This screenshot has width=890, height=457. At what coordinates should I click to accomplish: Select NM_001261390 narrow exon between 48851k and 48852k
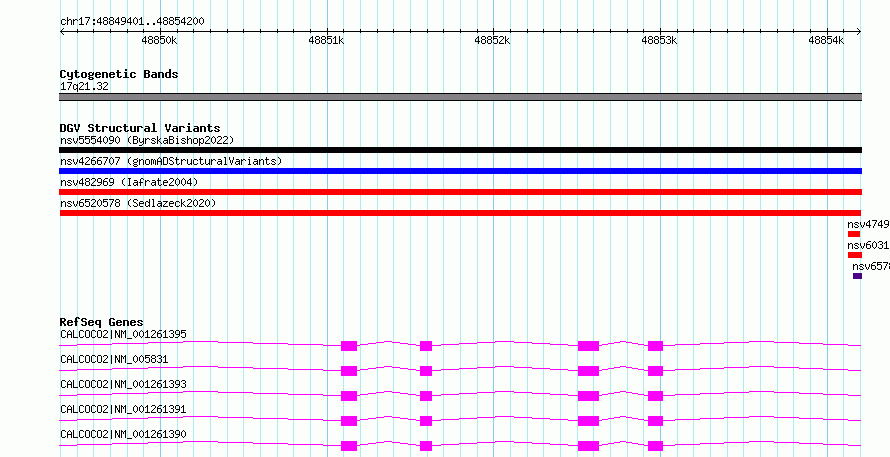click(x=426, y=446)
